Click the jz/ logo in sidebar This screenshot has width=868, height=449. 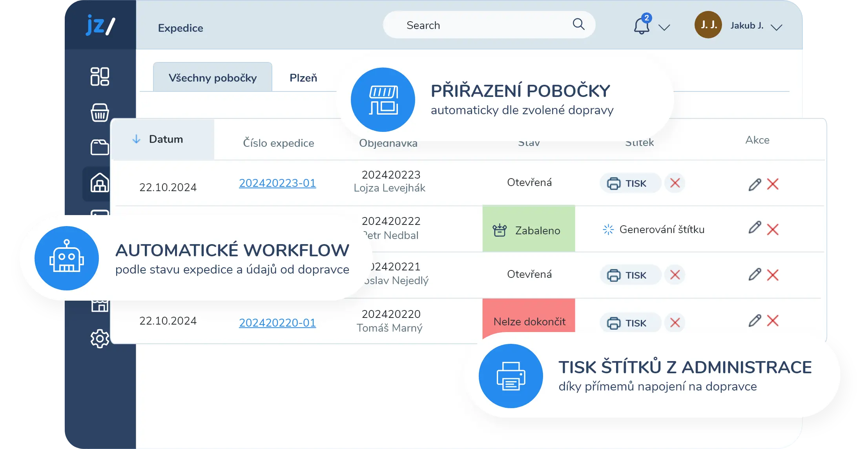[100, 26]
